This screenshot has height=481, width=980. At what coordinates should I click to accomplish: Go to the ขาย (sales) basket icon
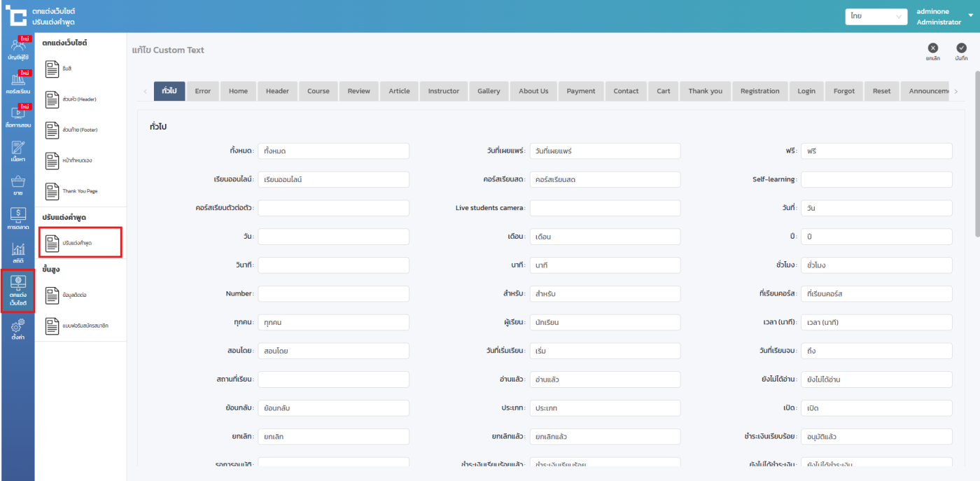point(17,185)
